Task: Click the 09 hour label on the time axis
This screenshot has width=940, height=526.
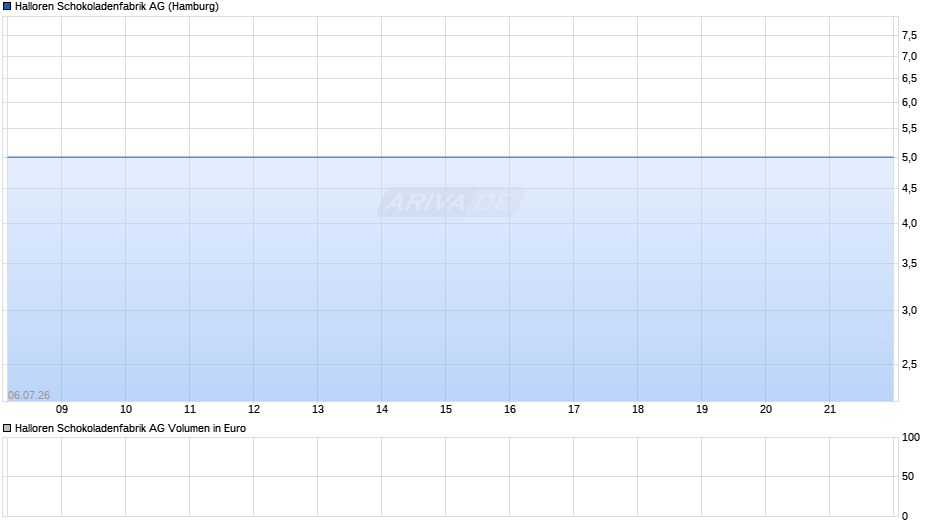Action: (62, 409)
